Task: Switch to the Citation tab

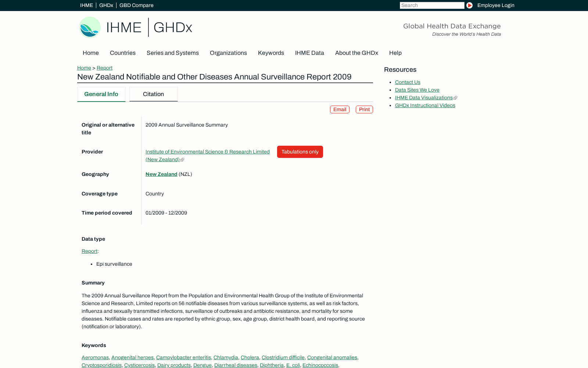Action: 153,94
